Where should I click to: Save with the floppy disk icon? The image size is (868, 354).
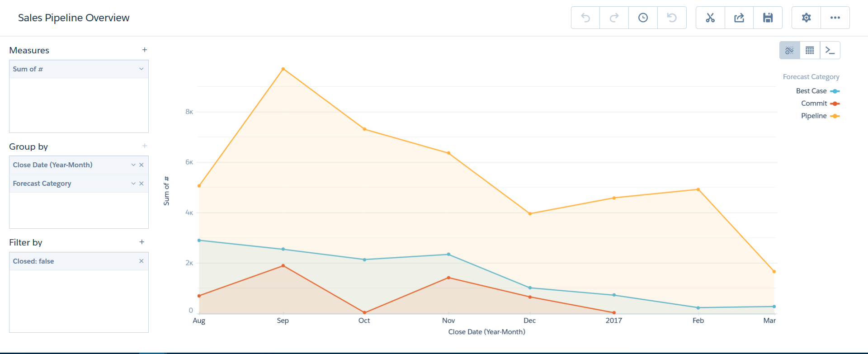coord(768,18)
